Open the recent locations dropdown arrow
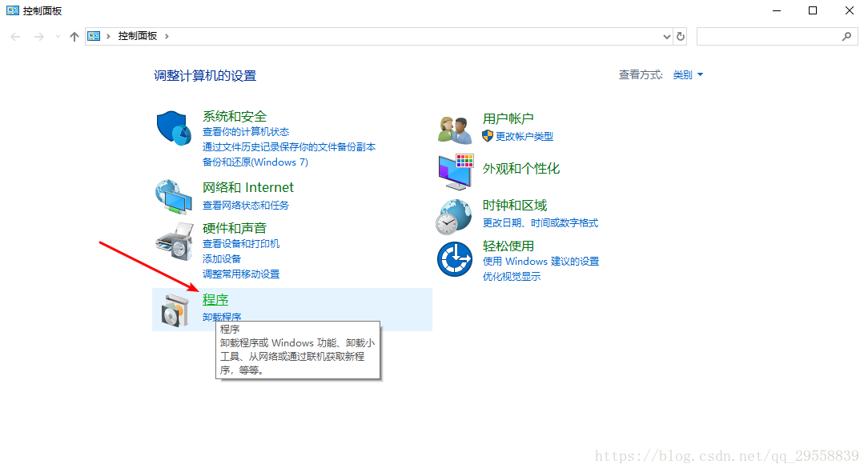 tap(58, 37)
